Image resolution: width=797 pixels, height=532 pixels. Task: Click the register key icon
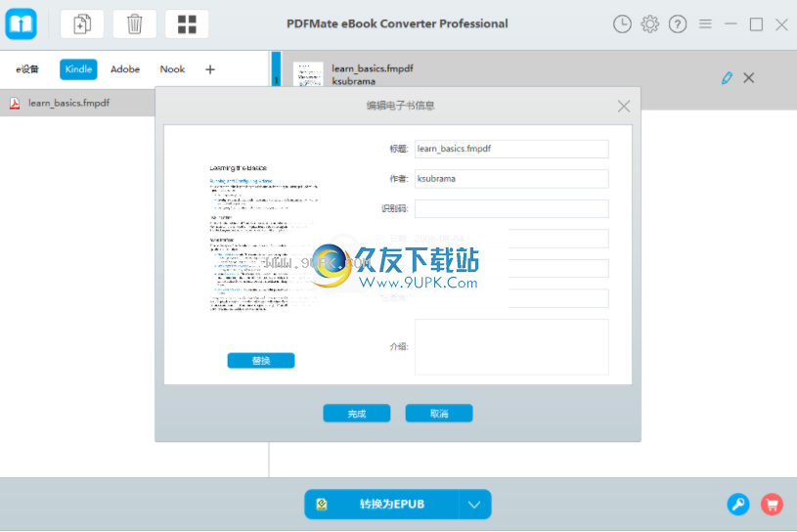[738, 504]
